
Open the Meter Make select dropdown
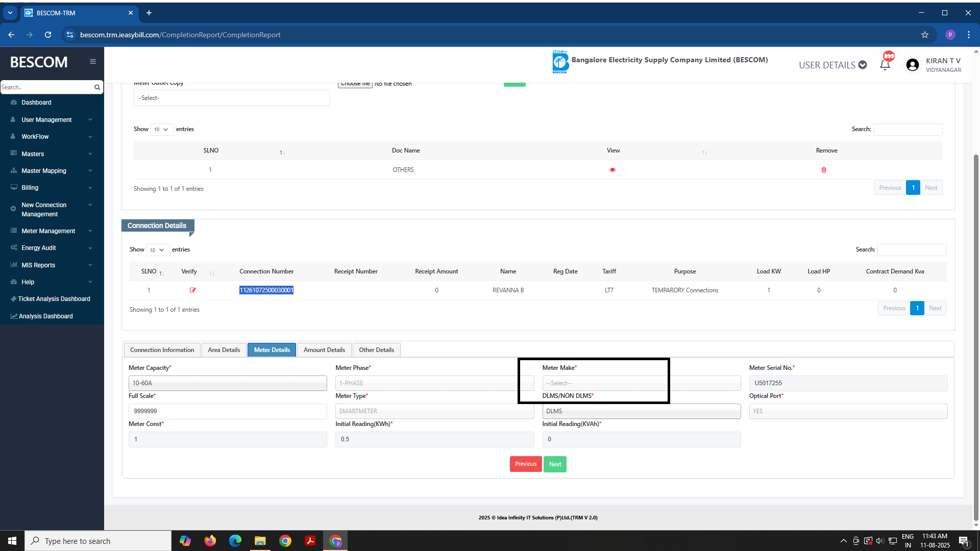(641, 383)
